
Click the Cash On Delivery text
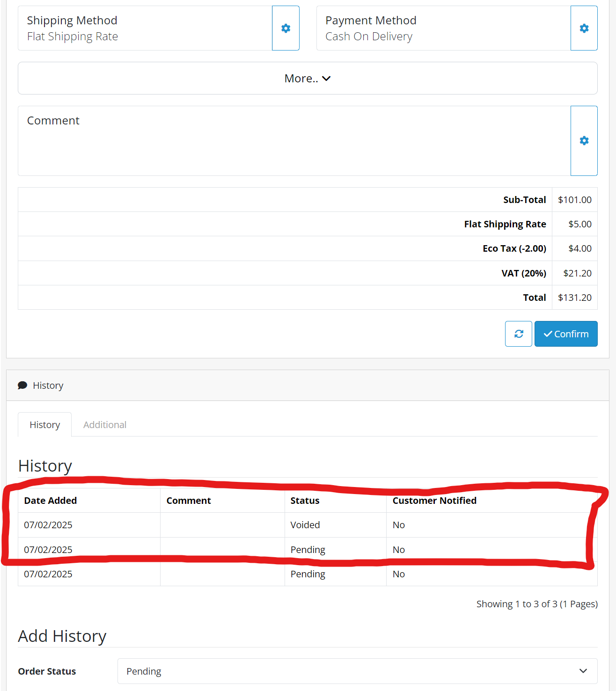(x=369, y=36)
